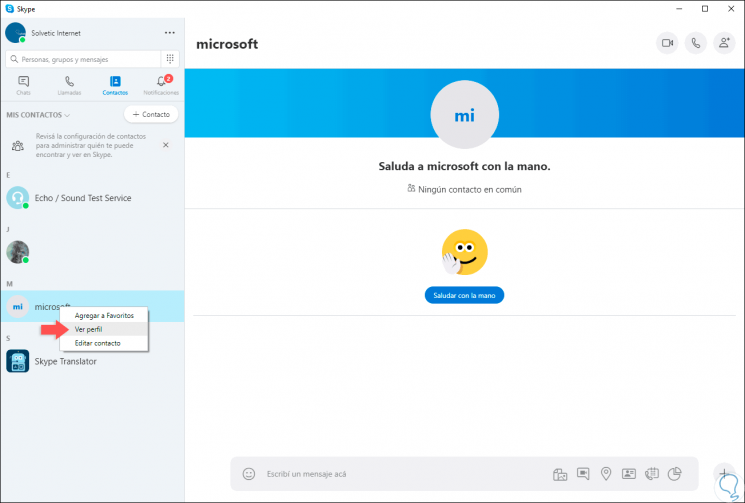
Task: Minimize the Skype window
Action: [679, 9]
